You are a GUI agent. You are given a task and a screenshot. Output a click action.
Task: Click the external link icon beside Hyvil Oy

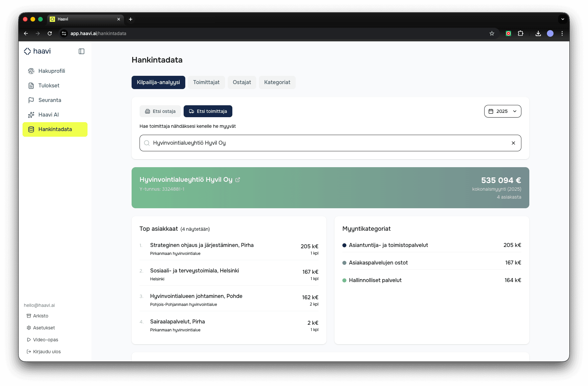point(238,180)
